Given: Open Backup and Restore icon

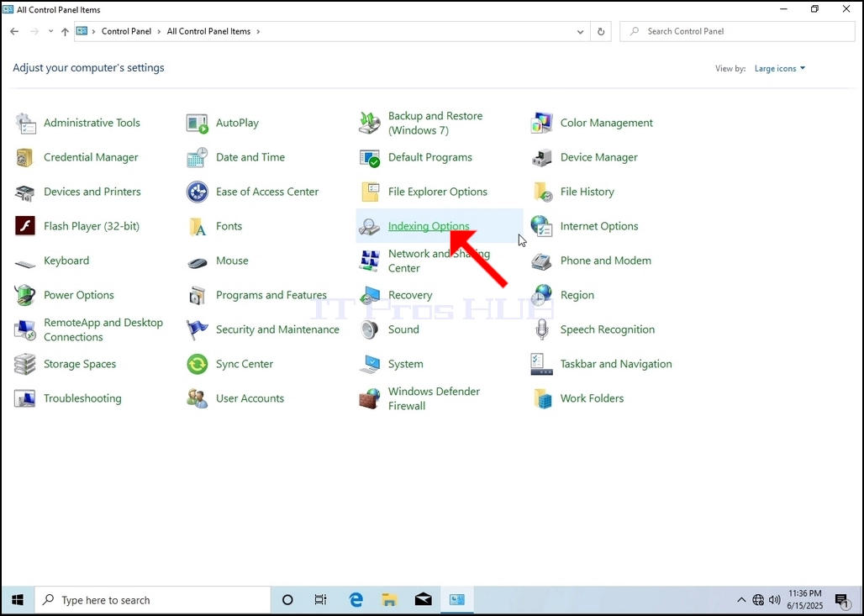Looking at the screenshot, I should point(369,123).
